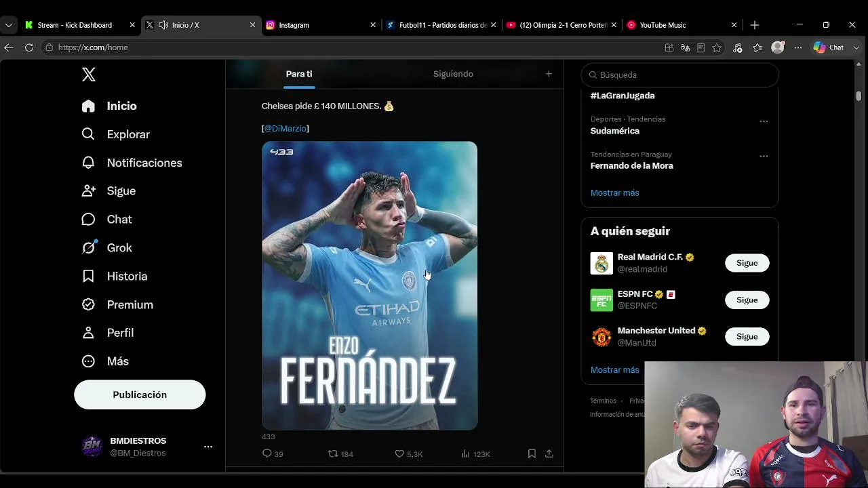The height and width of the screenshot is (488, 868).
Task: Follow Real Madrid C.F.
Action: click(747, 263)
